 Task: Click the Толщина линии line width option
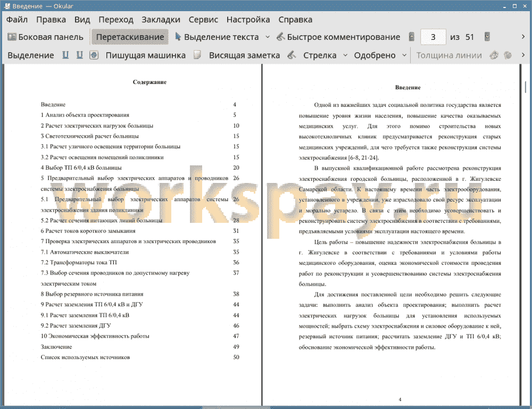tap(449, 55)
